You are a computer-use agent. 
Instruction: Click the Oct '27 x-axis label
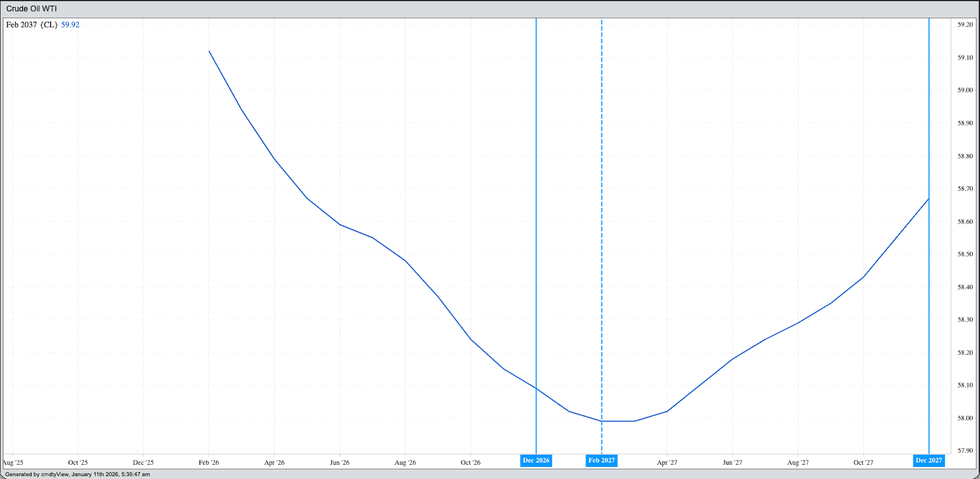tap(863, 462)
